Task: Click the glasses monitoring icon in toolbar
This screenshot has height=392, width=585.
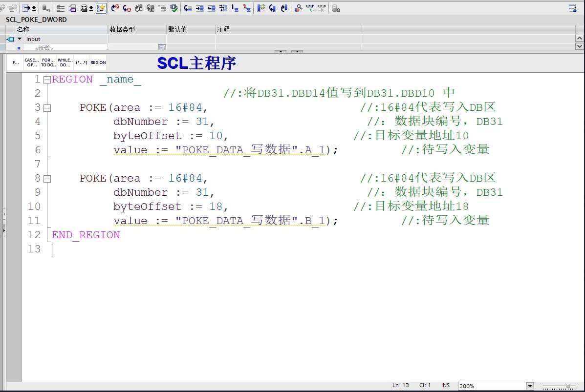Action: tap(310, 8)
